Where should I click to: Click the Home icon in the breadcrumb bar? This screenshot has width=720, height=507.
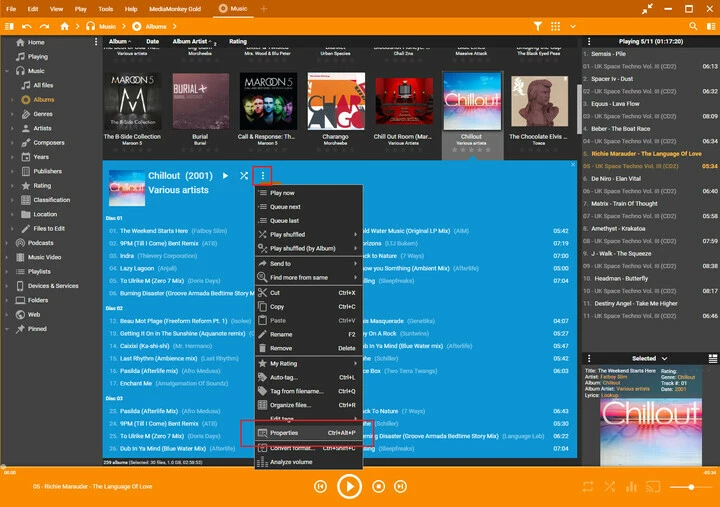(64, 26)
